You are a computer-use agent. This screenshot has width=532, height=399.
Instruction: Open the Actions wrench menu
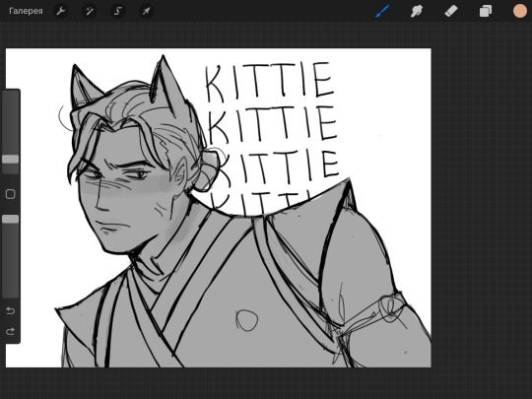click(61, 11)
